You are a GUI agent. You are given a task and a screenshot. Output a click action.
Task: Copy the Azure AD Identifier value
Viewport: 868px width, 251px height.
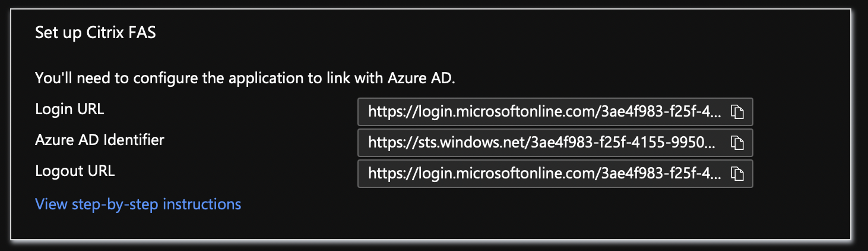(x=737, y=142)
